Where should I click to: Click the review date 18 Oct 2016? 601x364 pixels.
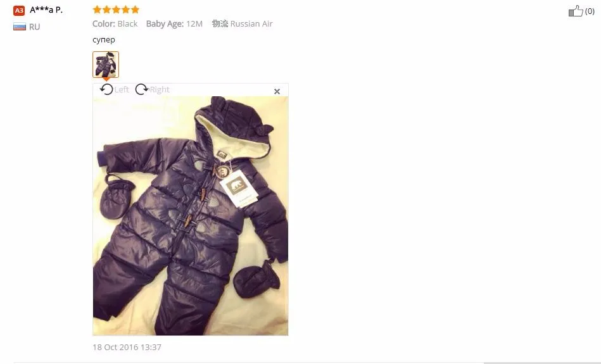click(127, 347)
